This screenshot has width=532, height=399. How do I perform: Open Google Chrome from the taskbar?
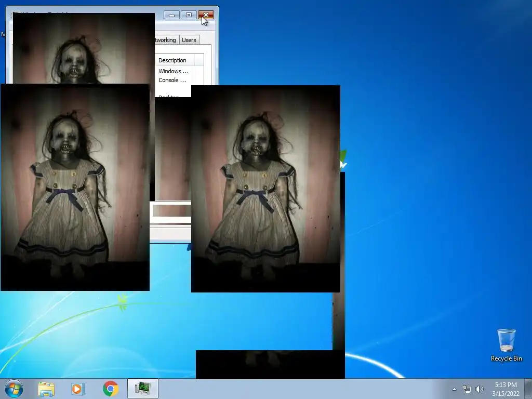pos(111,389)
